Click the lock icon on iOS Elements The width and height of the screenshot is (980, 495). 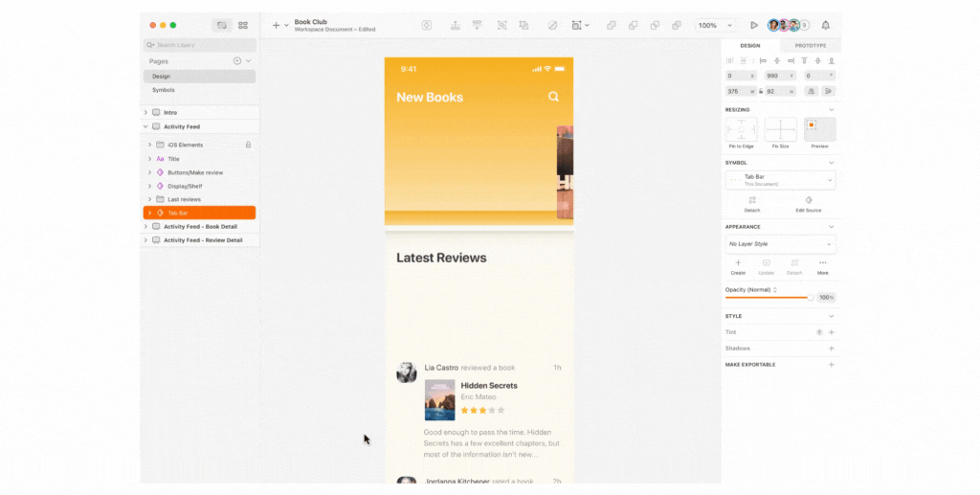(248, 145)
